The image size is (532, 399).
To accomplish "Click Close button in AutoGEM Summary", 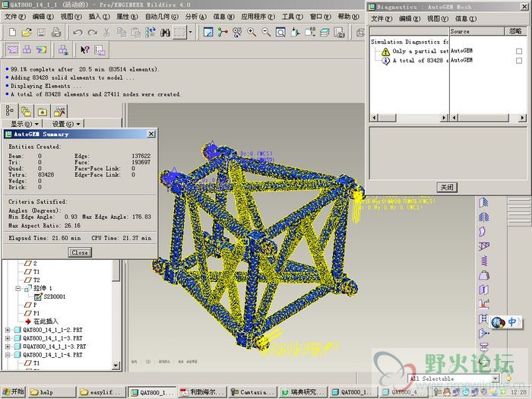I will [80, 252].
